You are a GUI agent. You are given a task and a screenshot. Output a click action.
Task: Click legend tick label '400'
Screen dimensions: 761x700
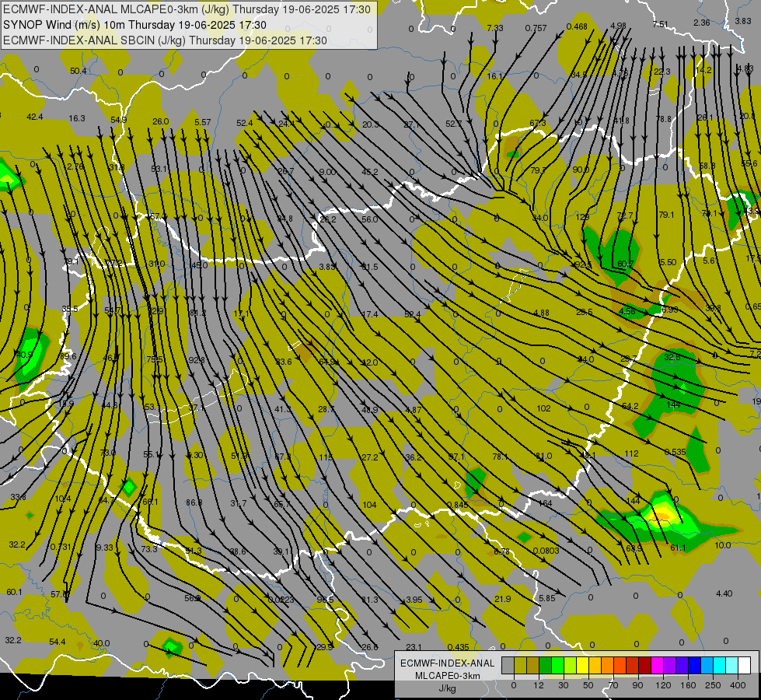click(738, 685)
